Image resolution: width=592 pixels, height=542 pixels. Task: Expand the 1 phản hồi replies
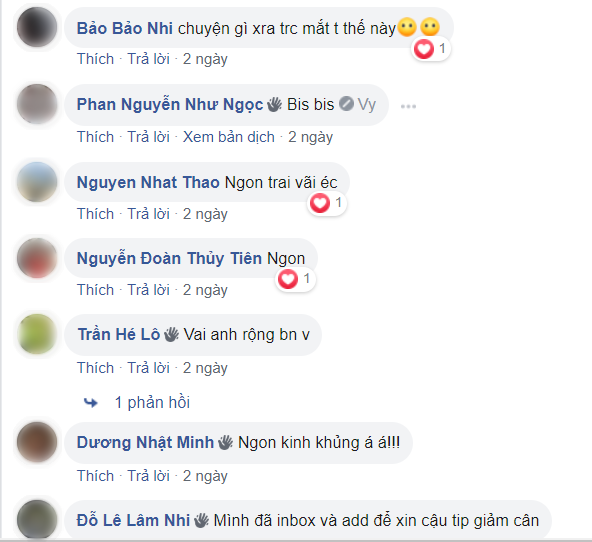(x=152, y=403)
